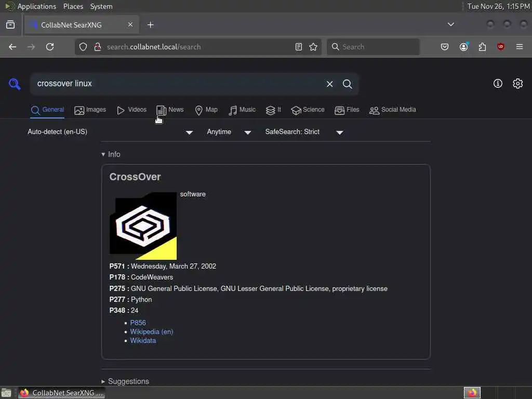532x399 pixels.
Task: Submit the search with the magnifier button
Action: pos(347,84)
